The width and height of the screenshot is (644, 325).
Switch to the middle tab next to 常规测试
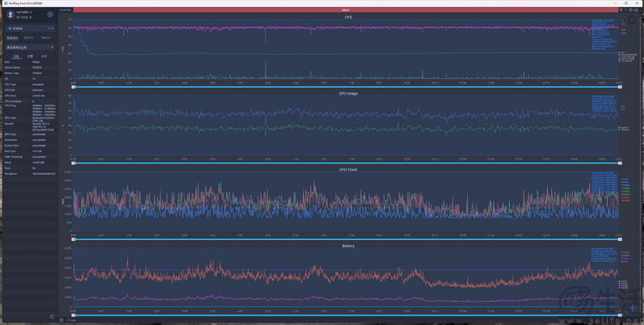click(28, 38)
